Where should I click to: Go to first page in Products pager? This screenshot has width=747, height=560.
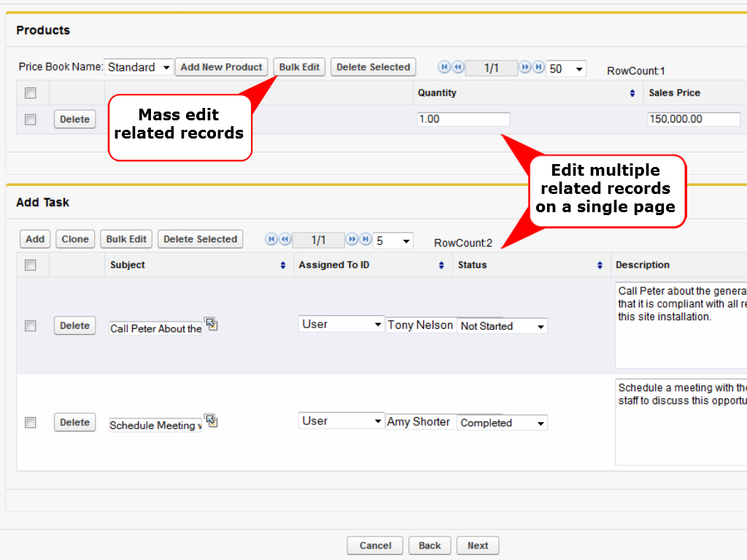pos(444,67)
